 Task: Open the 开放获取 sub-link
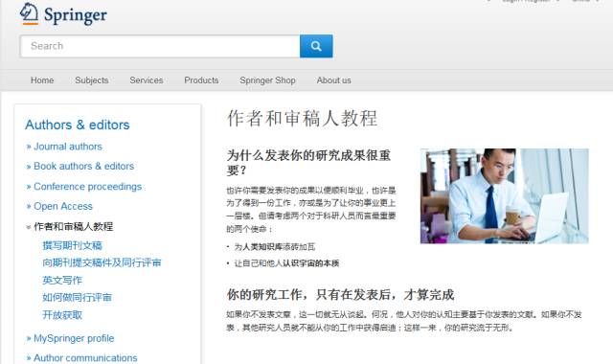click(x=62, y=315)
